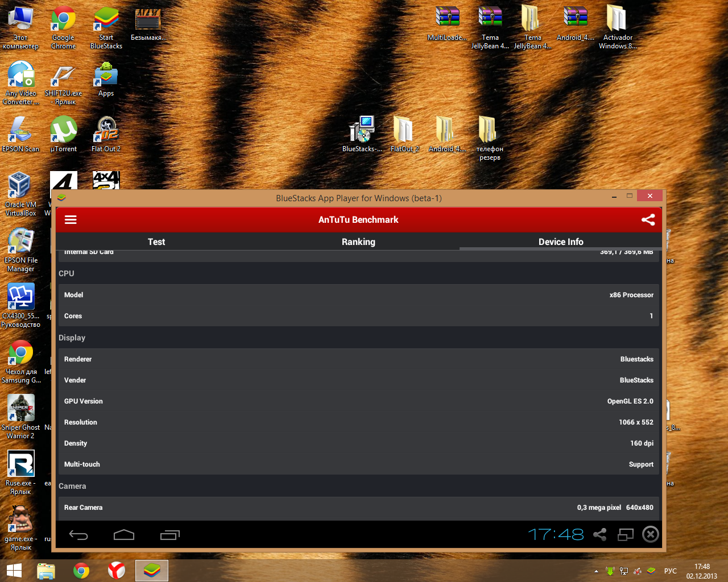Click the Rear Camera row

pyautogui.click(x=359, y=508)
